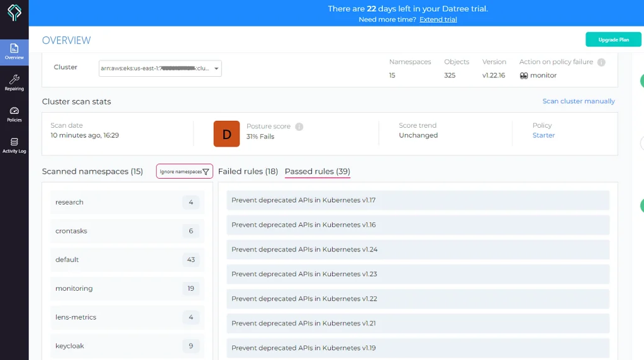This screenshot has height=360, width=644.
Task: Expand rule Prevent deprecated APIs in Kubernetes v1.22
Action: point(418,299)
